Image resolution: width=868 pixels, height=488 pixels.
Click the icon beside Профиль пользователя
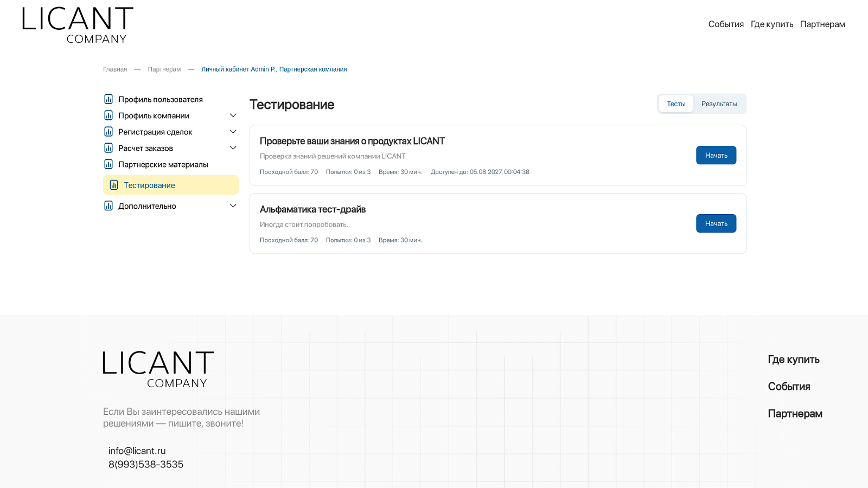[108, 99]
